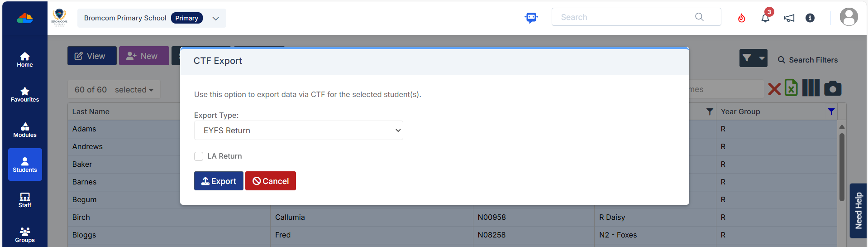This screenshot has height=247, width=868.
Task: Click the megaphone announcements icon
Action: [x=789, y=18]
